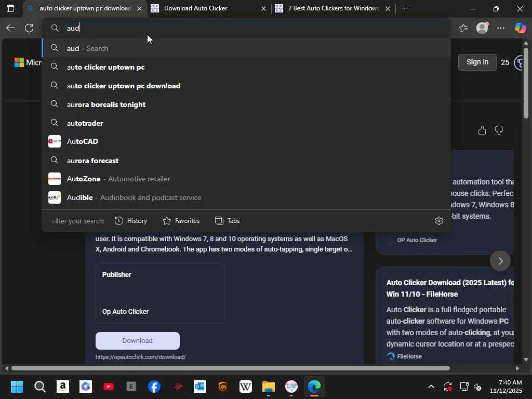Screen dimensions: 532x399
Task: Close the 'auto clicker uptown pc download' tab
Action: (x=139, y=8)
